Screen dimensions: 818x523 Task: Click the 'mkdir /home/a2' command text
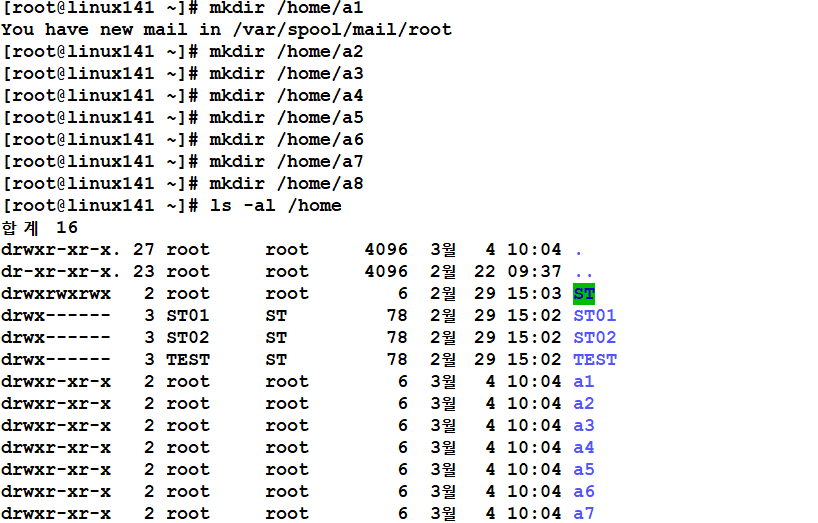coord(286,52)
